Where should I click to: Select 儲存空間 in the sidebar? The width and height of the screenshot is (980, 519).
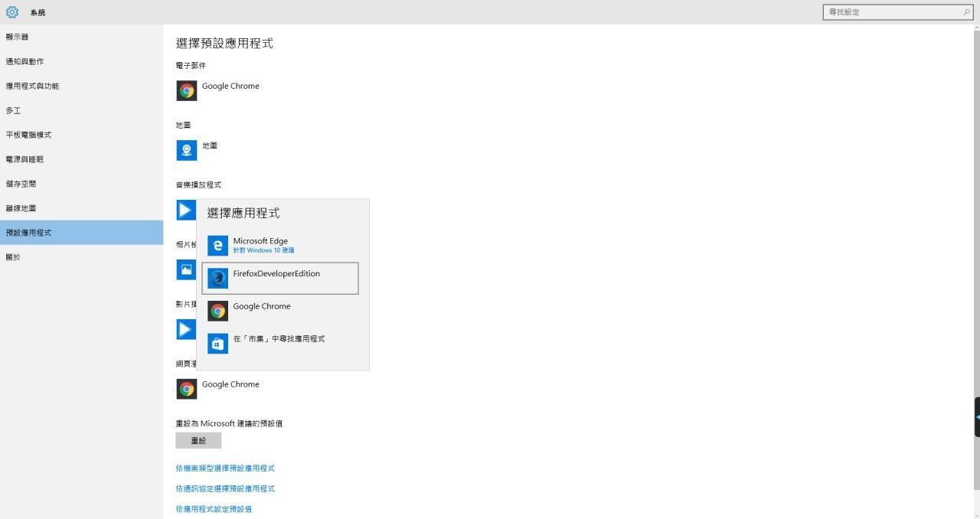click(81, 184)
